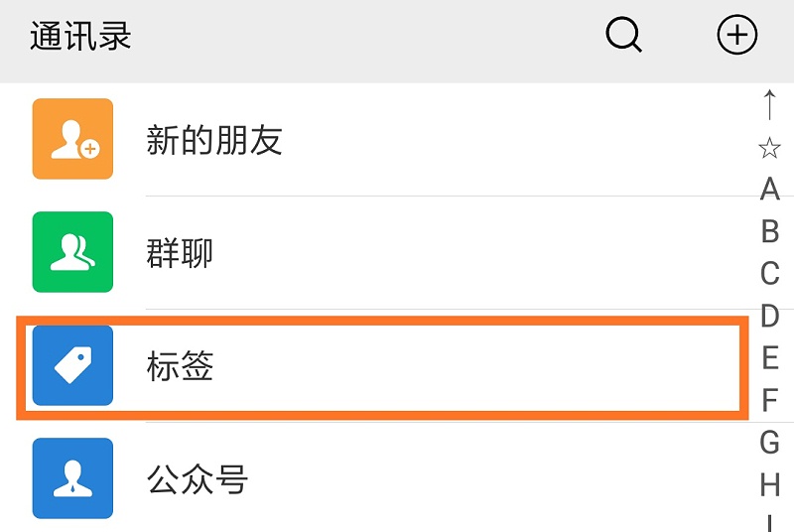Jump to letter F in index
Viewport: 794px width, 532px height.
tap(769, 400)
